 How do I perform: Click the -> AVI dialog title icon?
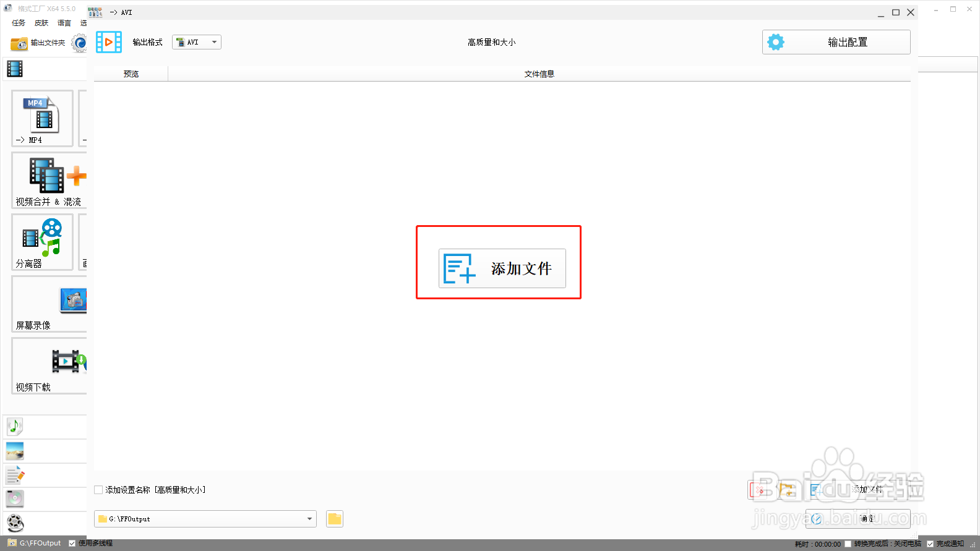[x=95, y=12]
